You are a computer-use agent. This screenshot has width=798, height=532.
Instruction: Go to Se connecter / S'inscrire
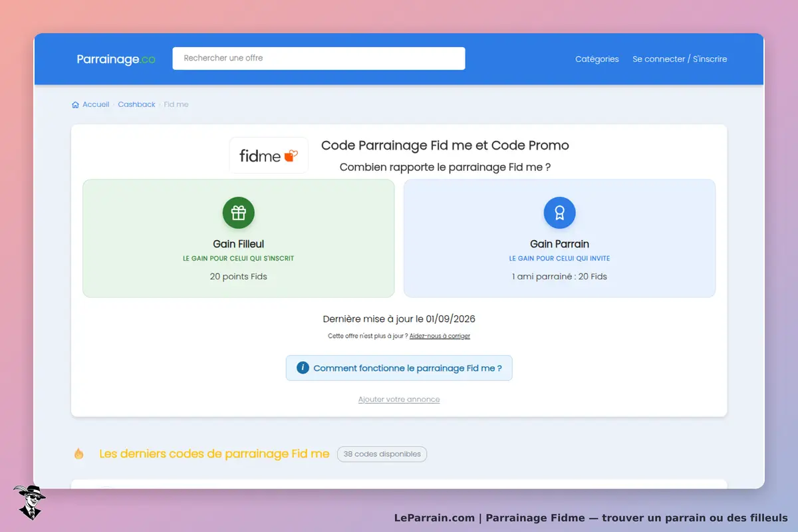point(680,59)
